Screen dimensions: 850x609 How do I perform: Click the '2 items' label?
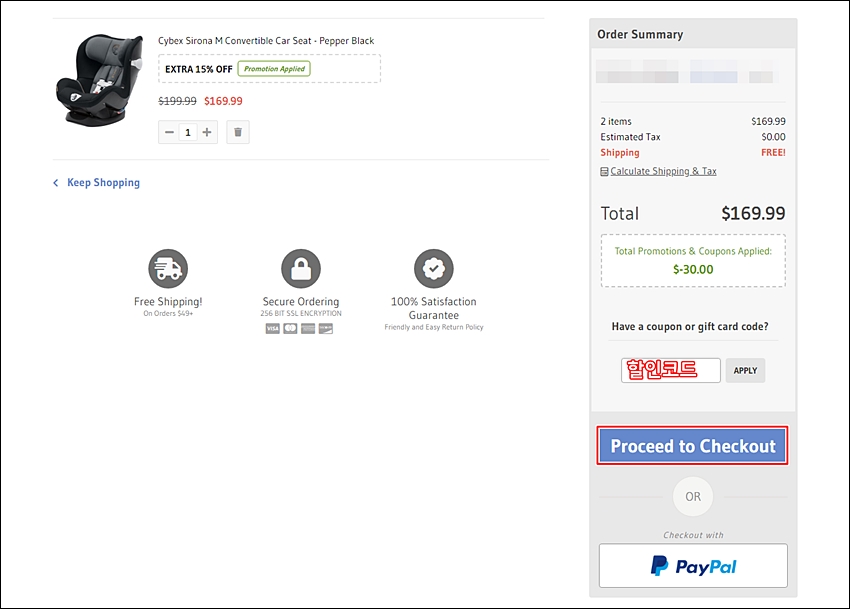[x=616, y=121]
